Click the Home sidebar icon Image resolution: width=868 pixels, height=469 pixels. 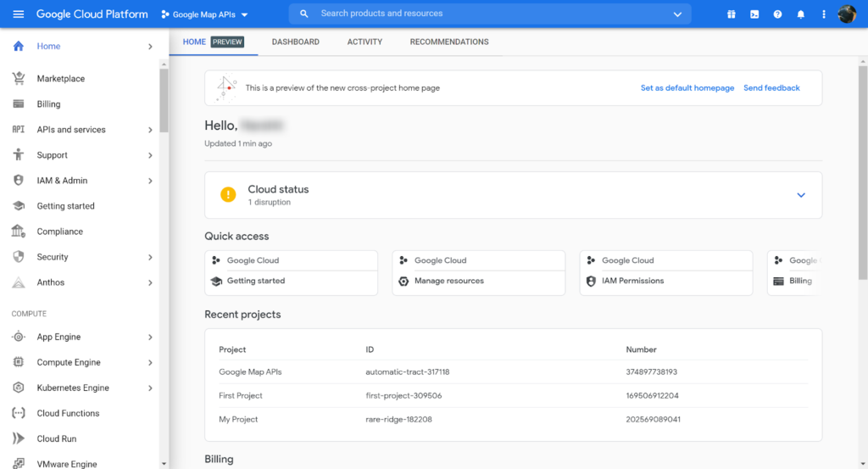pyautogui.click(x=19, y=46)
